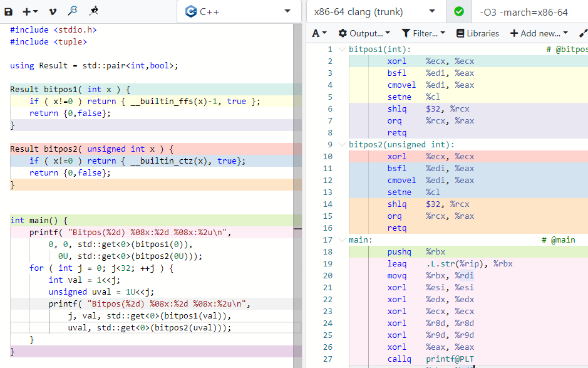Viewport: 588px width, 368px height.
Task: Click the Quick-bench runner icon
Action: 93,11
